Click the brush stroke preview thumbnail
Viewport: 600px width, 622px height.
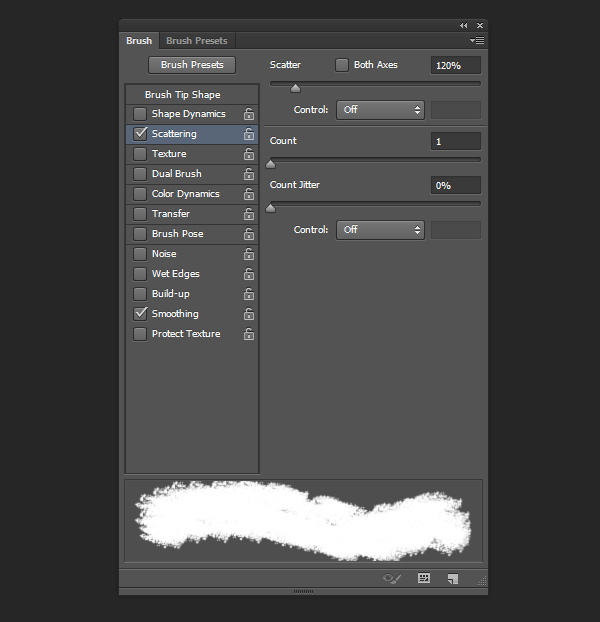click(x=303, y=520)
